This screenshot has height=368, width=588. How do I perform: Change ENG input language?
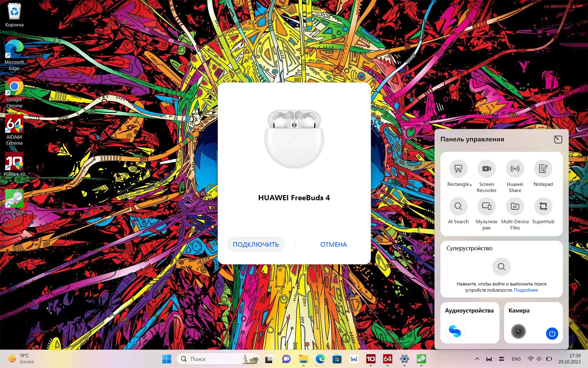click(516, 359)
